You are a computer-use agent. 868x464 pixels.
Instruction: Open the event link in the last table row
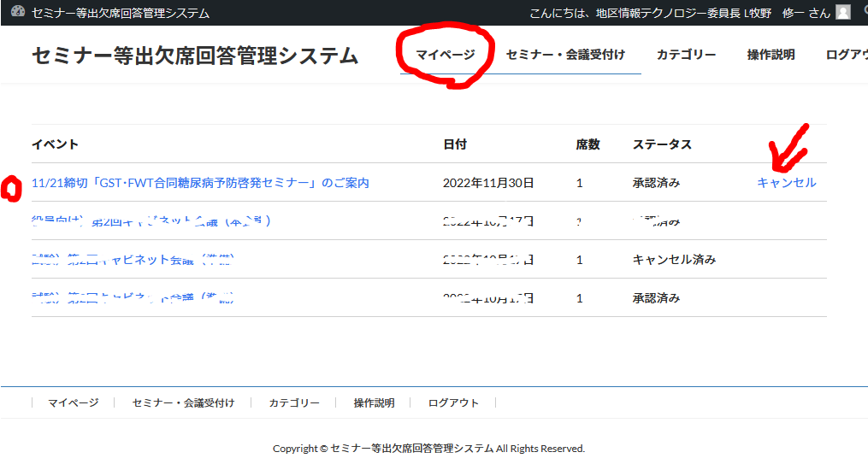click(133, 298)
